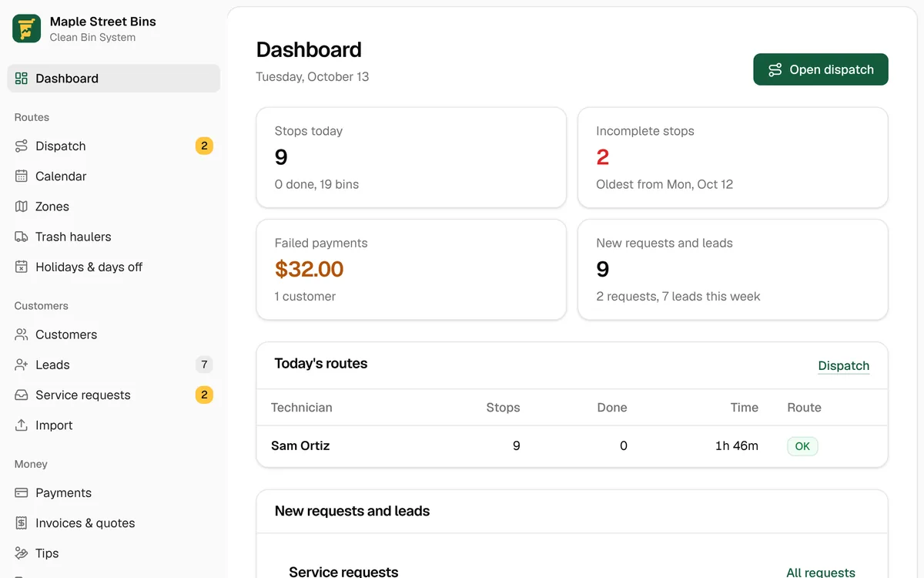Open the Payments page
Image resolution: width=924 pixels, height=578 pixels.
[x=114, y=492]
